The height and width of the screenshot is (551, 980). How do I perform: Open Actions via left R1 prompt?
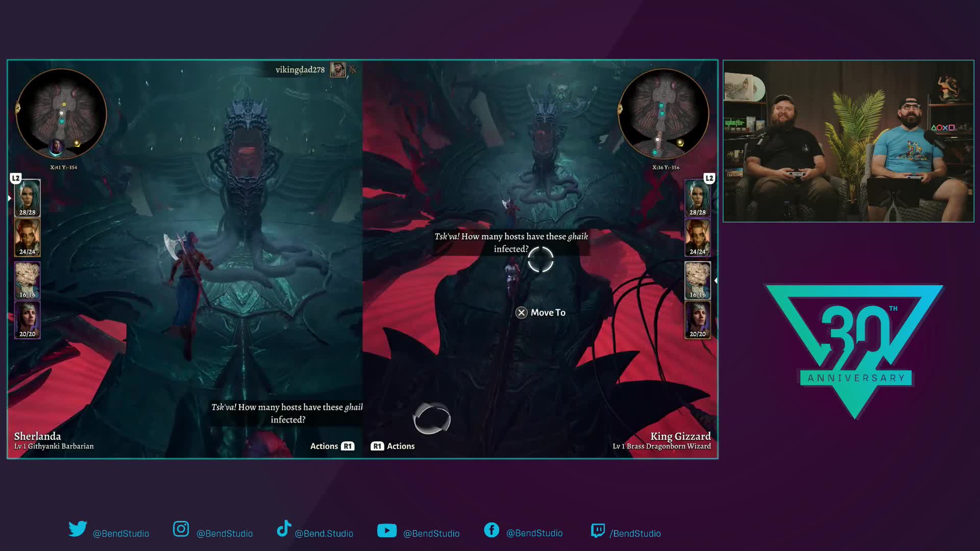pyautogui.click(x=332, y=446)
